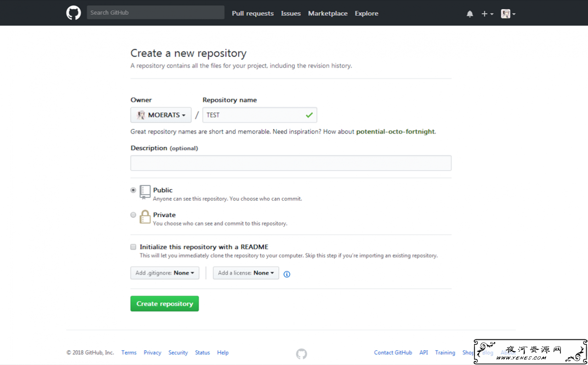The height and width of the screenshot is (365, 588).
Task: Open the Training footer link
Action: (445, 353)
